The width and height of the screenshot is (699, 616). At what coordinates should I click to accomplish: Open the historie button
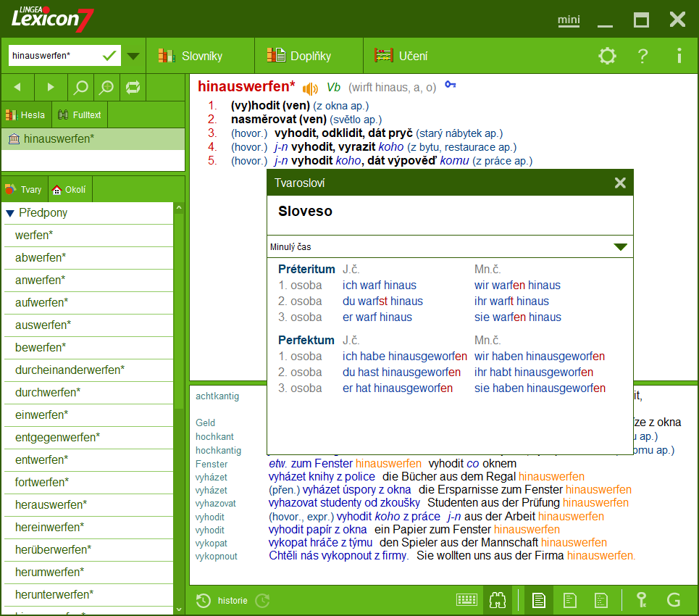(x=222, y=601)
